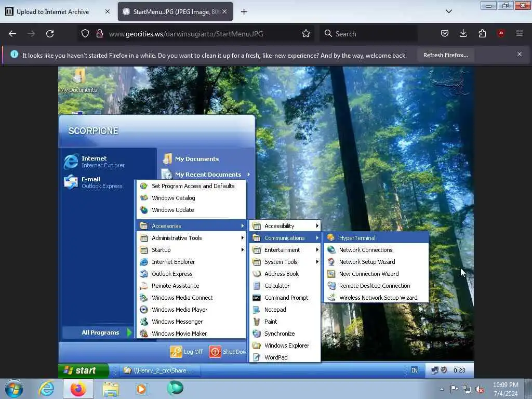Click the Log Off key icon
The height and width of the screenshot is (399, 532).
tap(176, 352)
